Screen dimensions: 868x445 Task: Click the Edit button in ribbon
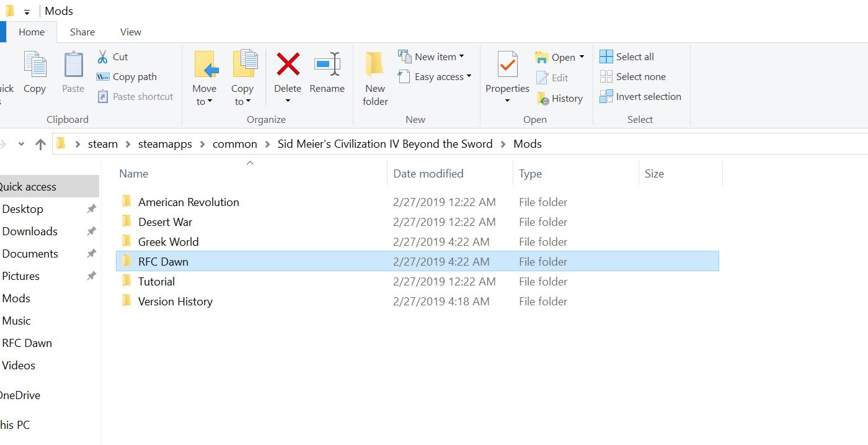[x=552, y=78]
